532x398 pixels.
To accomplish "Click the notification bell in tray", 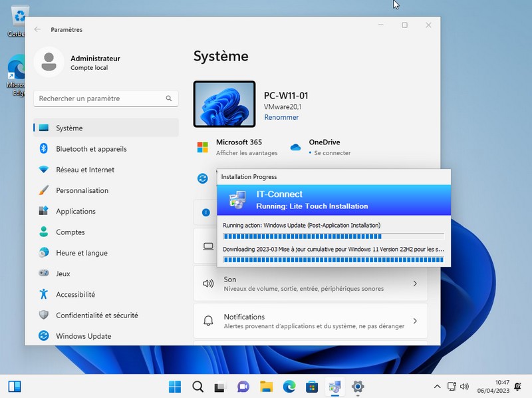I will [518, 387].
